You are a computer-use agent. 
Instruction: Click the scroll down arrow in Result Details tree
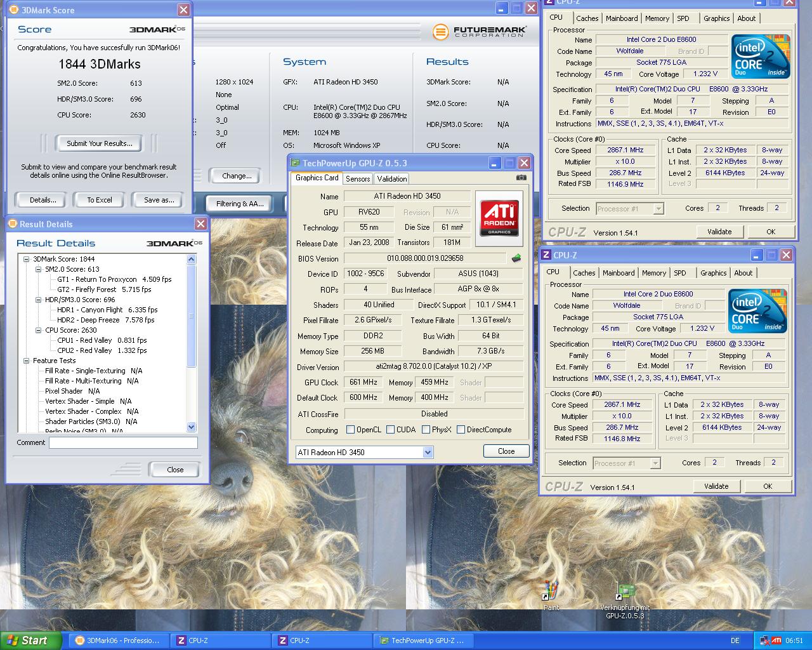point(192,427)
